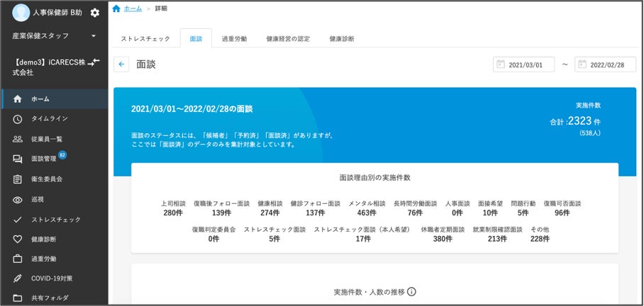The width and height of the screenshot is (644, 306).
Task: Click the patrol eye icon
Action: (x=17, y=200)
